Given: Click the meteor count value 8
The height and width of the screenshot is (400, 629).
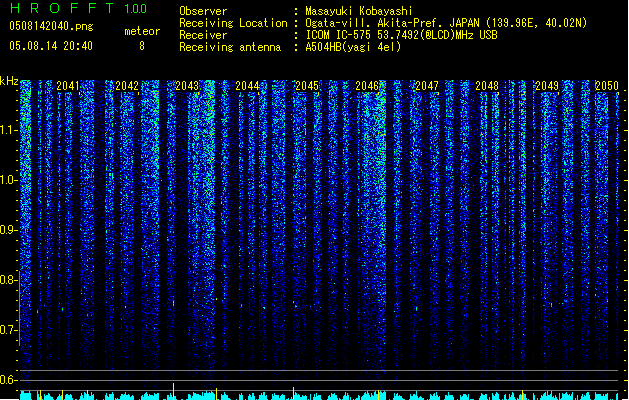Looking at the screenshot, I should [x=142, y=46].
